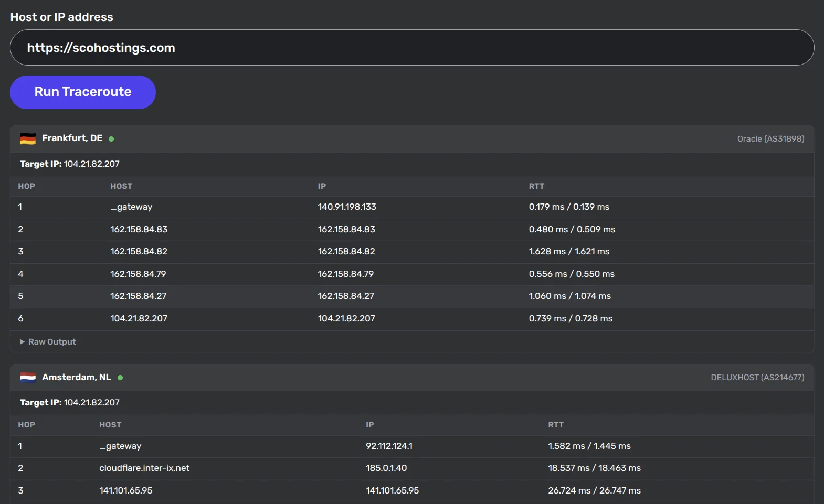The width and height of the screenshot is (824, 504).
Task: Click IP 185.0.1.40 in Amsterdam table
Action: (x=386, y=468)
